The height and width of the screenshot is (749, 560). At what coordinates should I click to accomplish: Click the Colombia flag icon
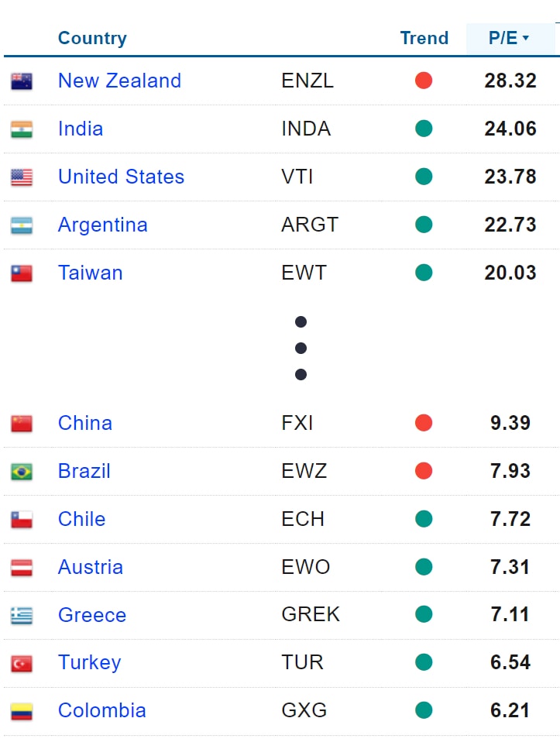coord(22,712)
